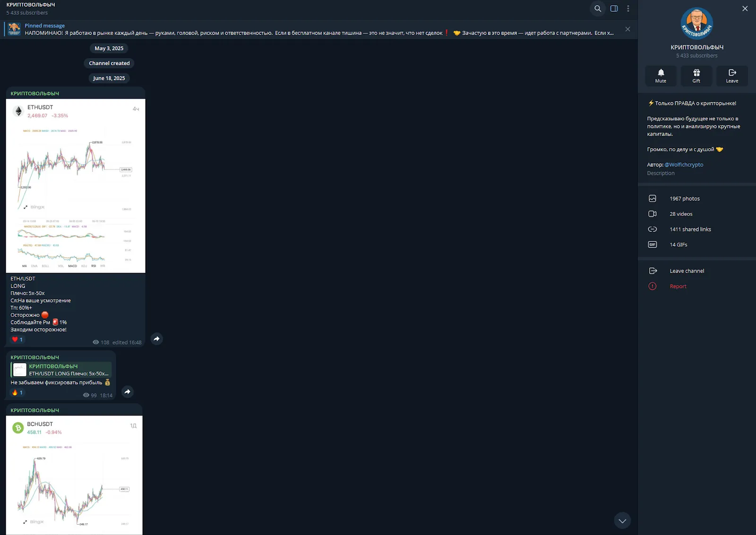View the 14 GIFs list
This screenshot has height=535, width=756.
pyautogui.click(x=697, y=245)
